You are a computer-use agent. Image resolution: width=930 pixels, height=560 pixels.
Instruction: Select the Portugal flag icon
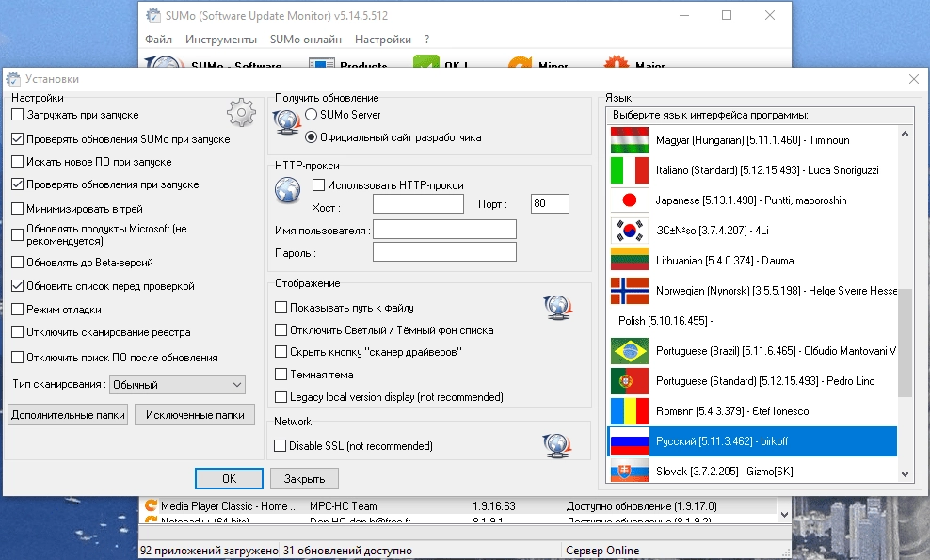pos(630,381)
